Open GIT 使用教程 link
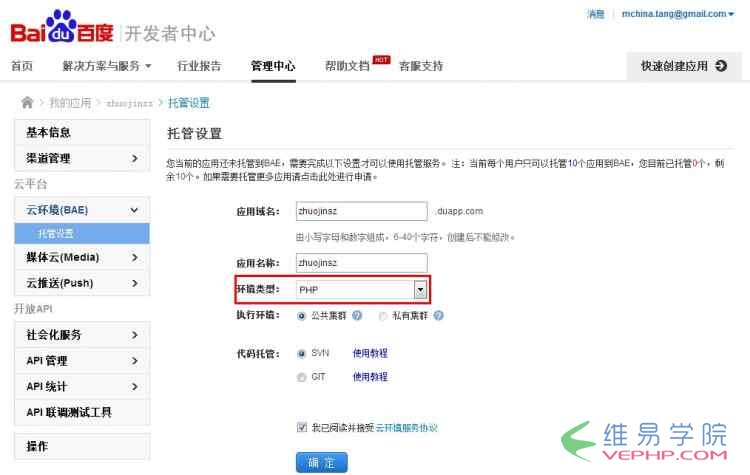 (370, 377)
